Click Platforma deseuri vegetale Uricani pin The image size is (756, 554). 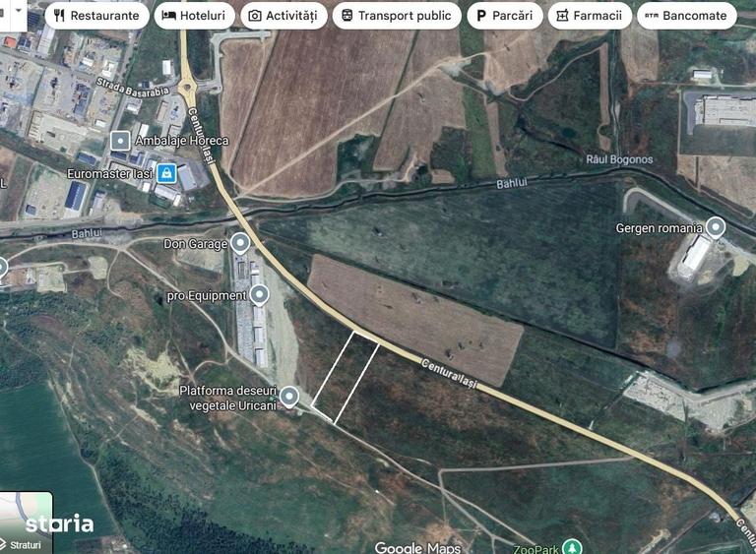click(289, 398)
